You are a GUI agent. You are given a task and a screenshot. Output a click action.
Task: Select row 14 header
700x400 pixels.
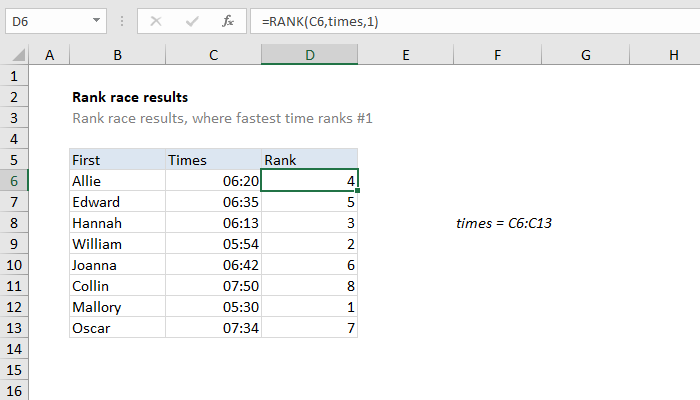(14, 349)
